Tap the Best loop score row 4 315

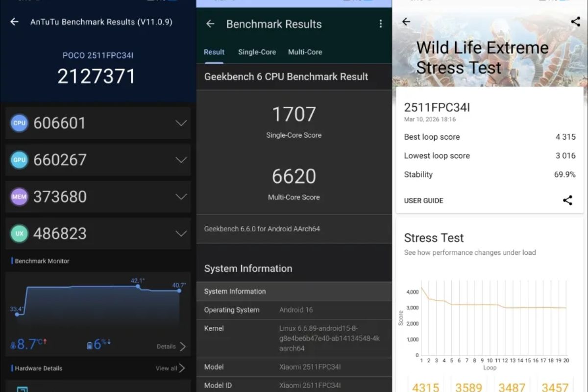click(x=490, y=137)
